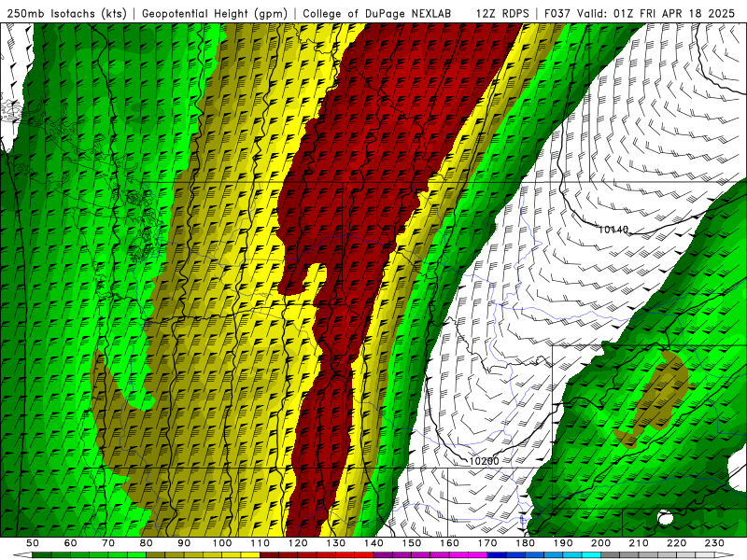Click the 'F037' forecast hour label

[x=557, y=13]
